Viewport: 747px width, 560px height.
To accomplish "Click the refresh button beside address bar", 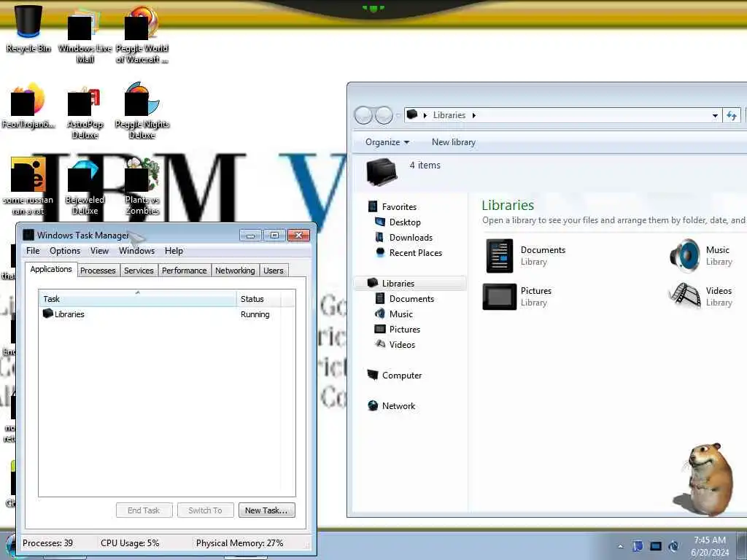I will pos(731,115).
